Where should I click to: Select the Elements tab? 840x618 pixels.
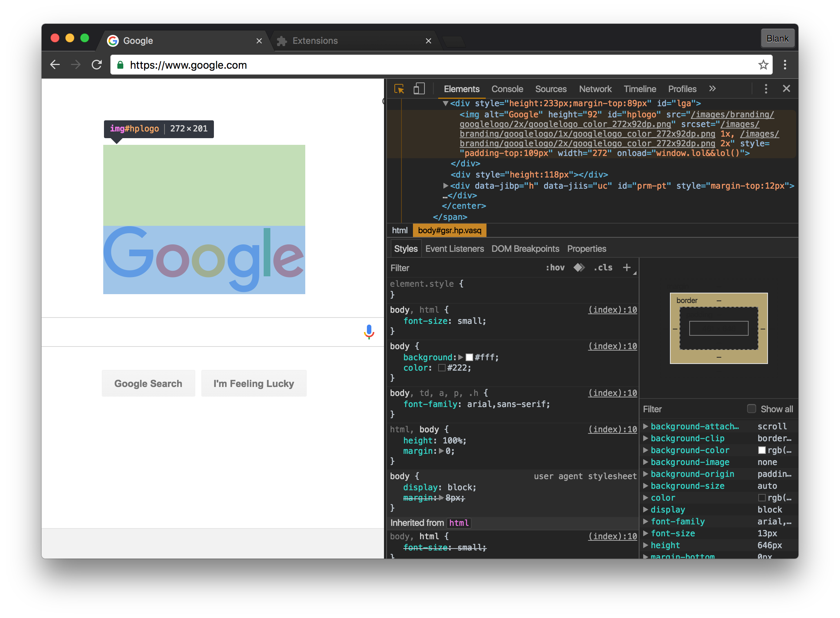pyautogui.click(x=462, y=89)
